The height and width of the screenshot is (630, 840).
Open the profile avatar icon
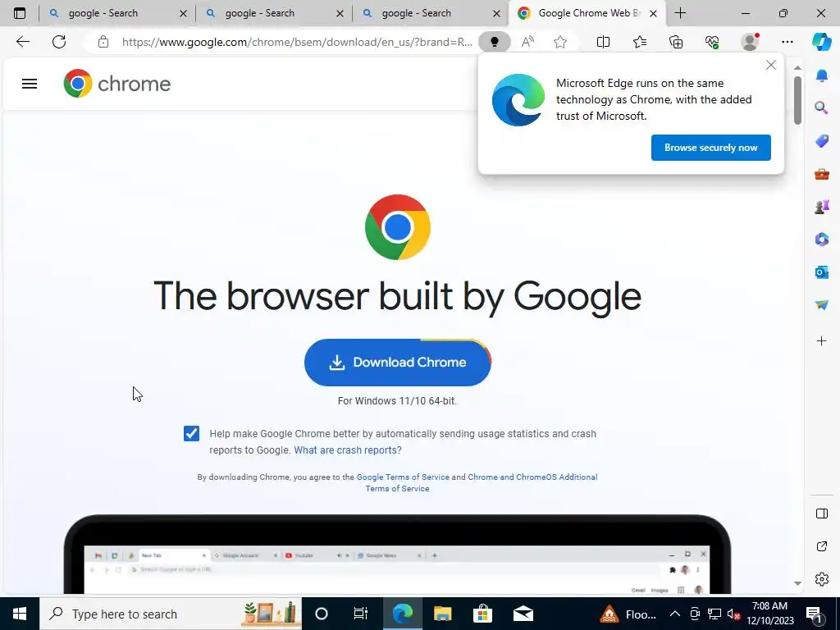tap(750, 42)
